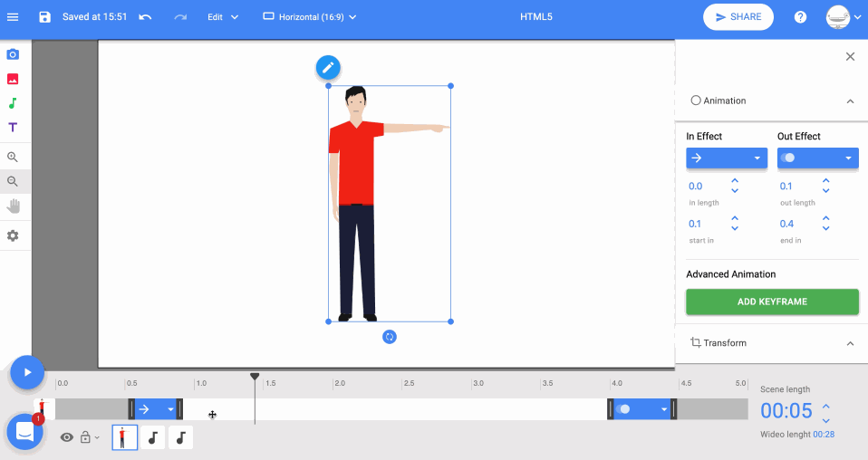Open the timeline out-effect block dropdown
The width and height of the screenshot is (868, 460).
(x=664, y=409)
